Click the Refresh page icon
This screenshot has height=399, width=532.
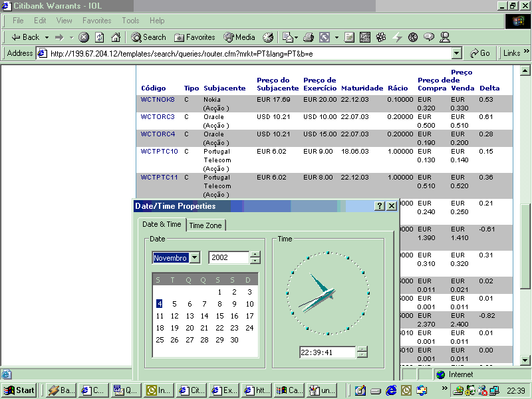pos(100,37)
